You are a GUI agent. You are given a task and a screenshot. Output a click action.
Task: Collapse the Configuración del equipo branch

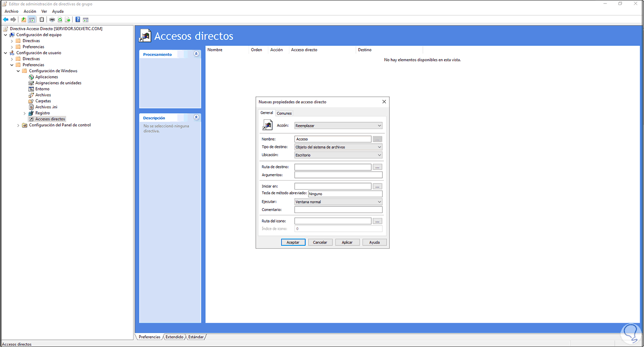pyautogui.click(x=5, y=35)
